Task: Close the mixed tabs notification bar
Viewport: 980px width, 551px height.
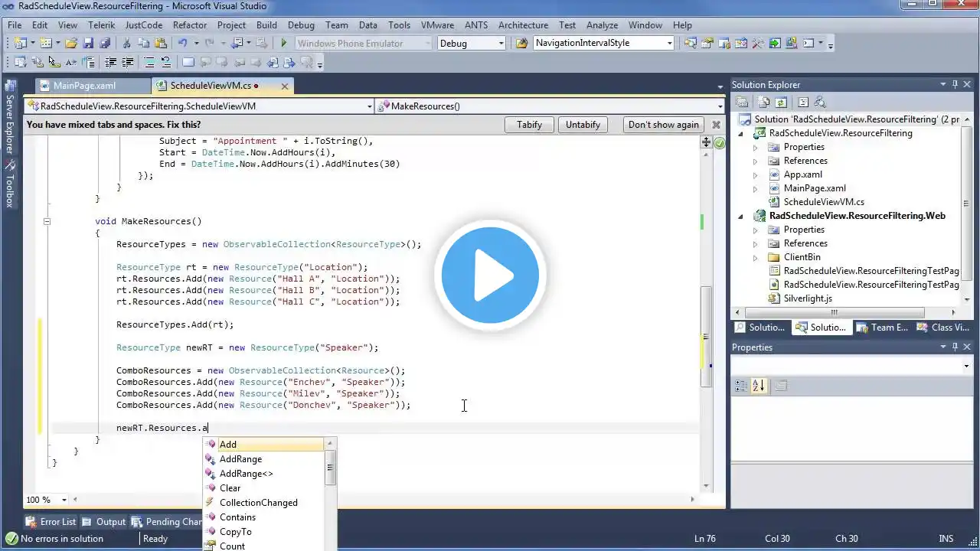Action: pyautogui.click(x=716, y=125)
